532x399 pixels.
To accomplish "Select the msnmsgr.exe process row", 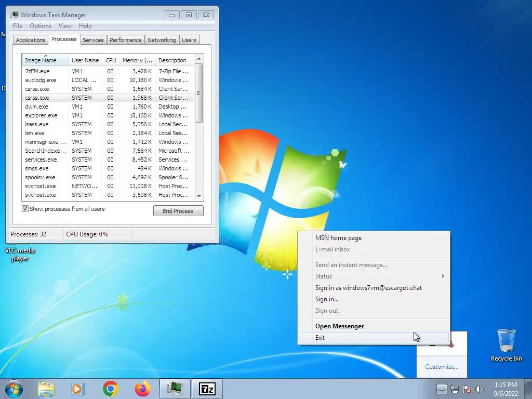I will click(108, 142).
